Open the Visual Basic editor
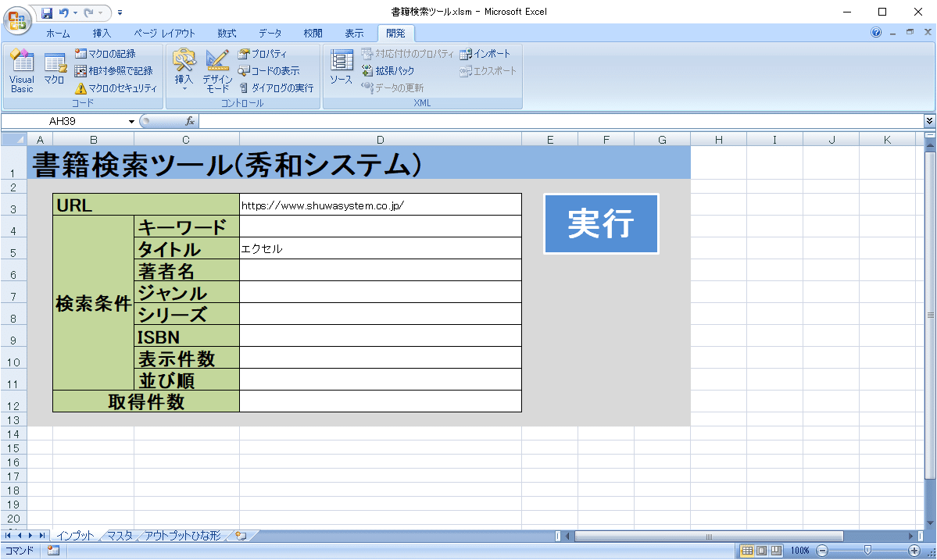This screenshot has width=937, height=560. coord(21,71)
